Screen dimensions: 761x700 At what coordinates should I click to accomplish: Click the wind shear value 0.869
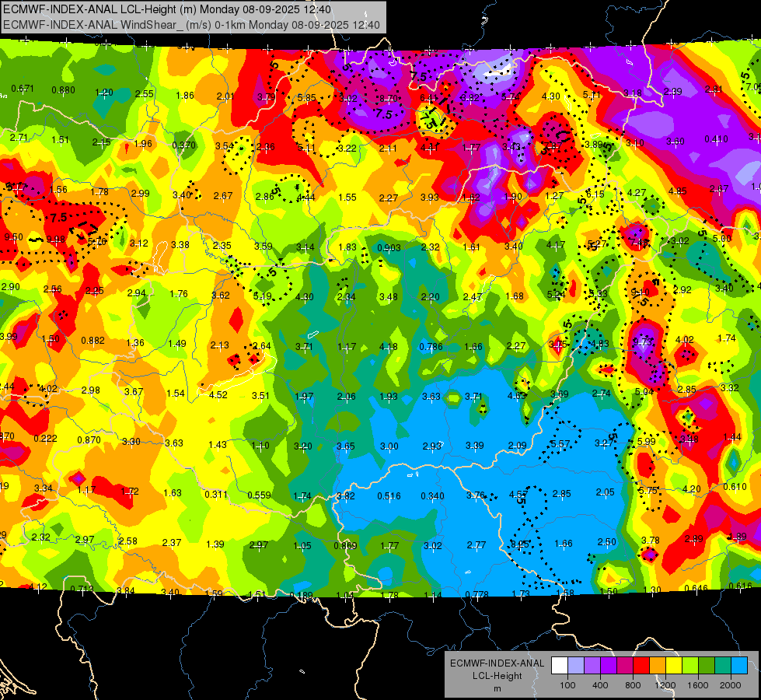[x=345, y=545]
